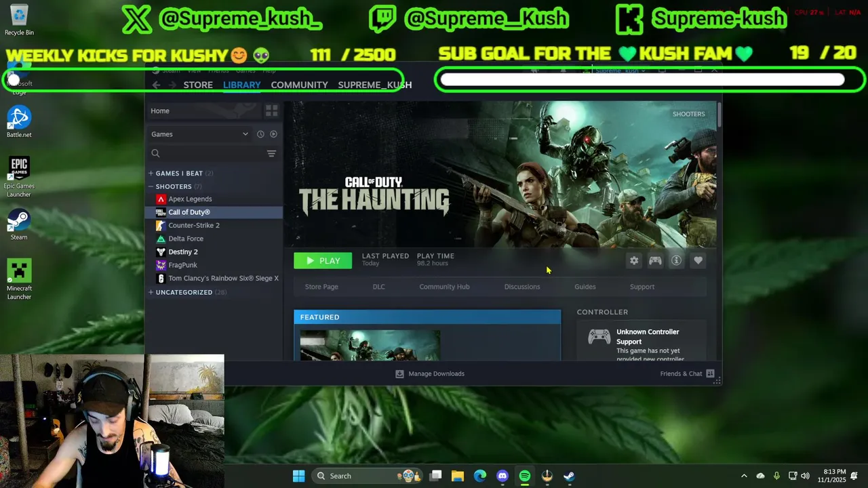Open Spotify from the taskbar
Screen dimensions: 868x488
click(x=525, y=476)
